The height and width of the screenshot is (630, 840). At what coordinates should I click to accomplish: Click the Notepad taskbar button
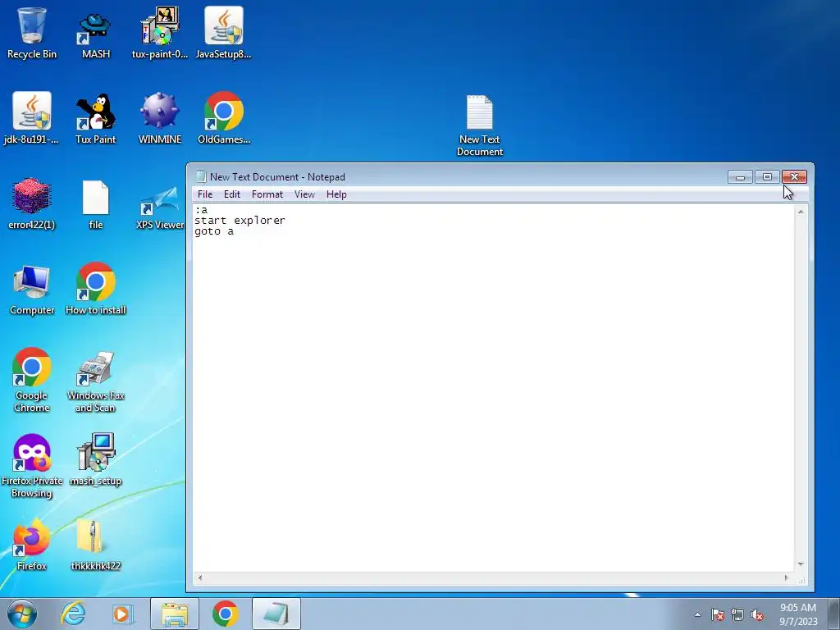(x=276, y=614)
